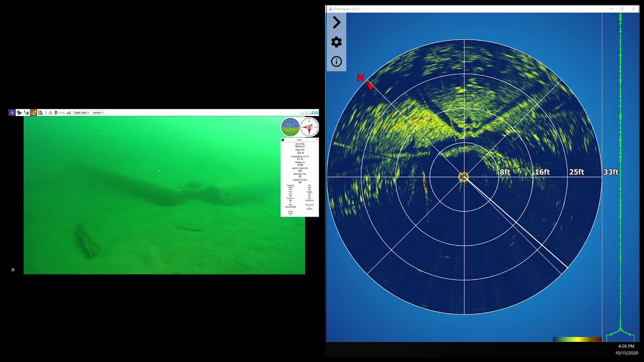Click the Voltage value 15.88
Screen dimensions: 644x362
(300, 165)
